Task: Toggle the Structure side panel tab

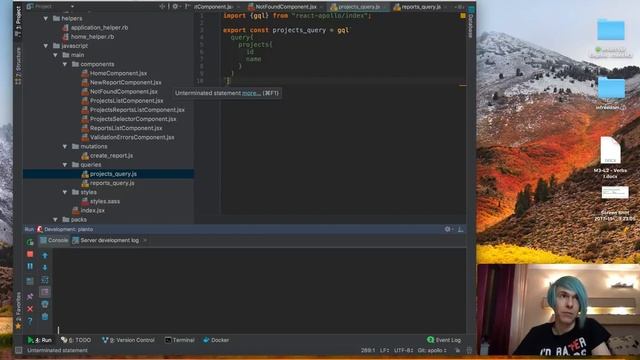Action: pyautogui.click(x=18, y=65)
